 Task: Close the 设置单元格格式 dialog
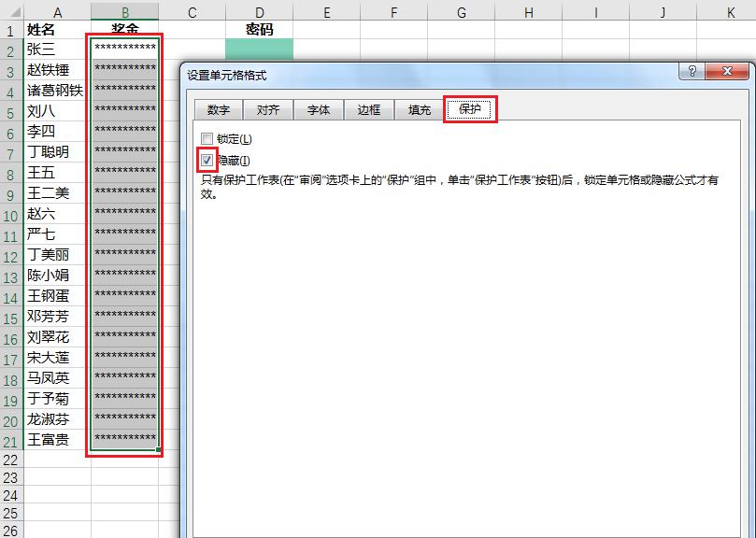(x=727, y=71)
